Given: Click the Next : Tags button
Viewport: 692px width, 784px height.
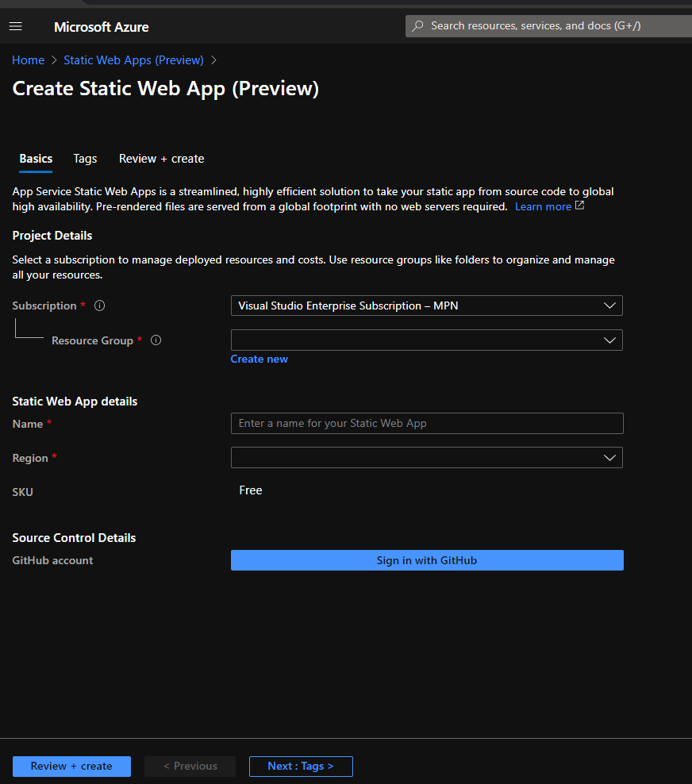Looking at the screenshot, I should click(301, 766).
